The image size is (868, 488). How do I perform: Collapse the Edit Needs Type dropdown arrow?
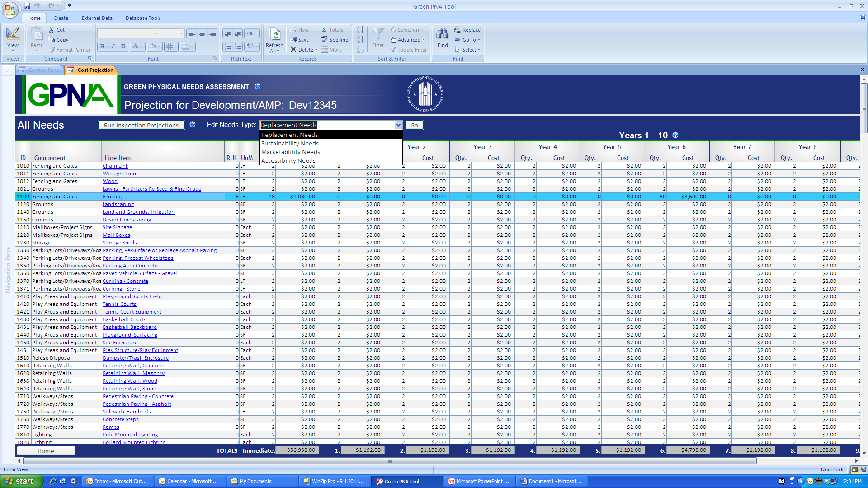click(398, 125)
